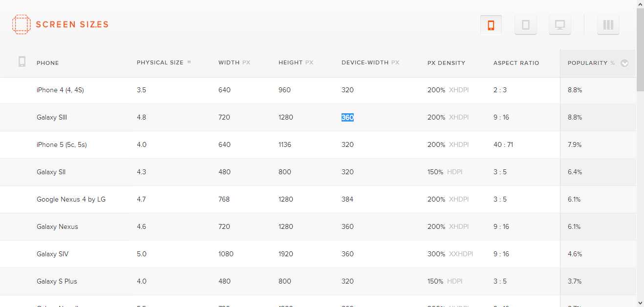
Task: Sort by Aspect Ratio column header
Action: (516, 63)
